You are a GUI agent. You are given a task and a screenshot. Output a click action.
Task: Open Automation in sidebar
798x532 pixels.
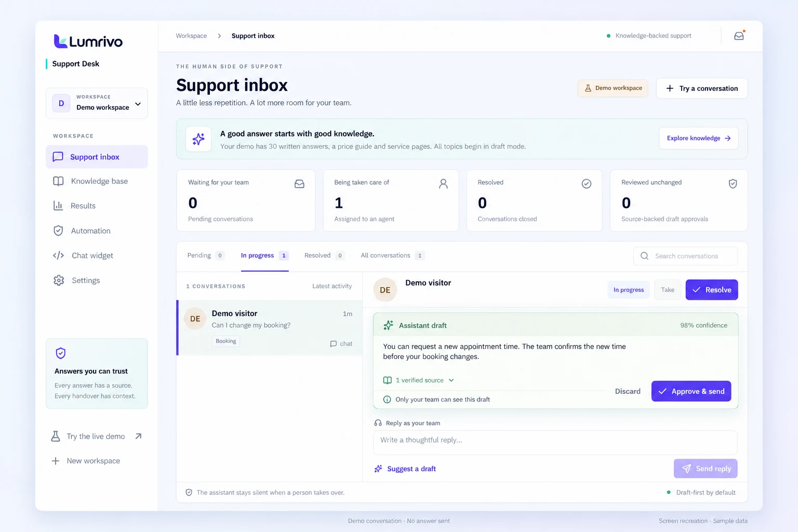97,231
